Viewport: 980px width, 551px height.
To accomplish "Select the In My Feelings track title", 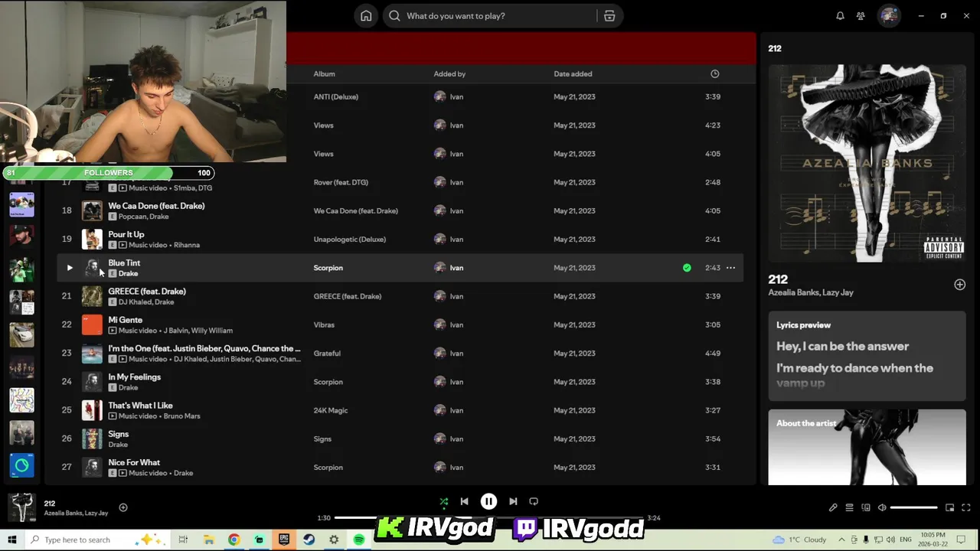I will click(134, 377).
